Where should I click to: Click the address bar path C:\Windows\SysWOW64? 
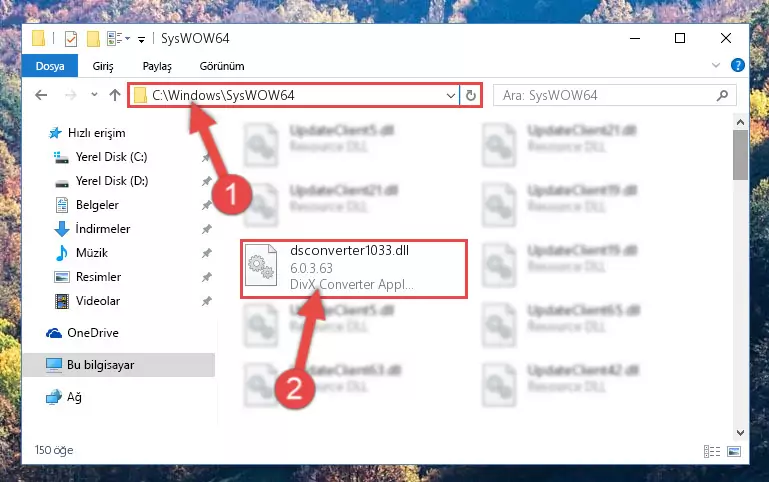pyautogui.click(x=223, y=95)
